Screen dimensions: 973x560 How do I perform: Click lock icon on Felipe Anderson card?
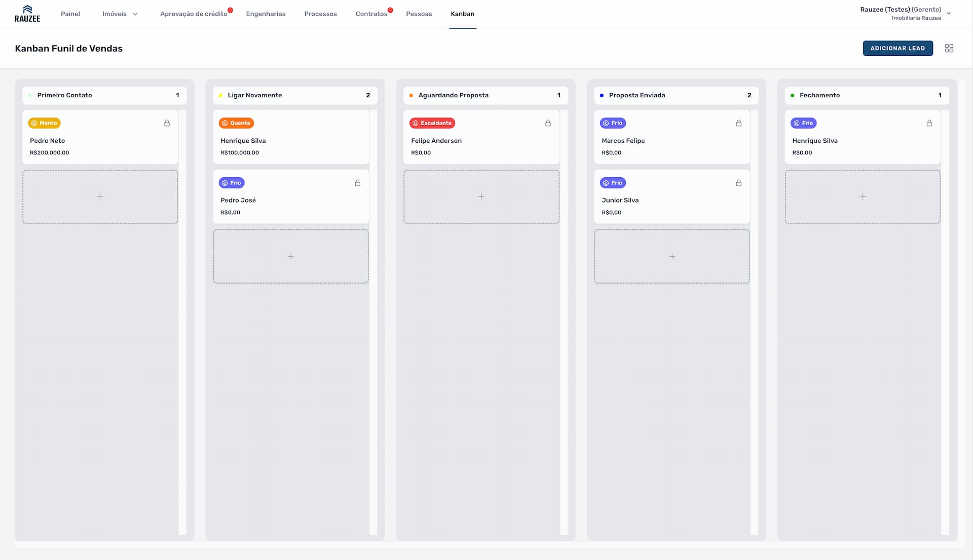pos(548,123)
